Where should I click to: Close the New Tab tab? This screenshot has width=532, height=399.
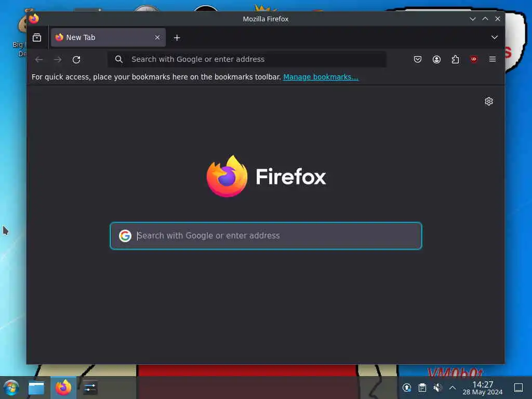(x=157, y=37)
